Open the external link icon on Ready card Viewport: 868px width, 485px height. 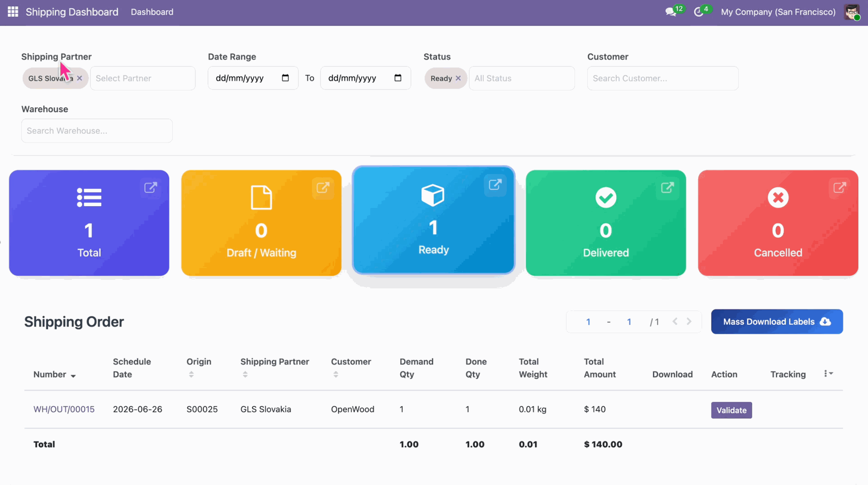pyautogui.click(x=495, y=184)
